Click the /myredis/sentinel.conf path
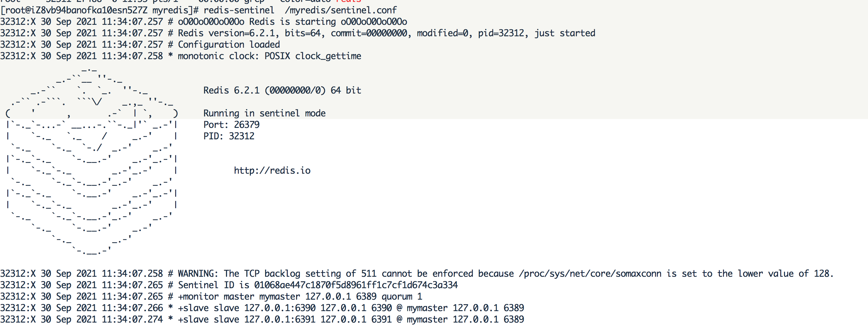Image resolution: width=868 pixels, height=334 pixels. (341, 10)
